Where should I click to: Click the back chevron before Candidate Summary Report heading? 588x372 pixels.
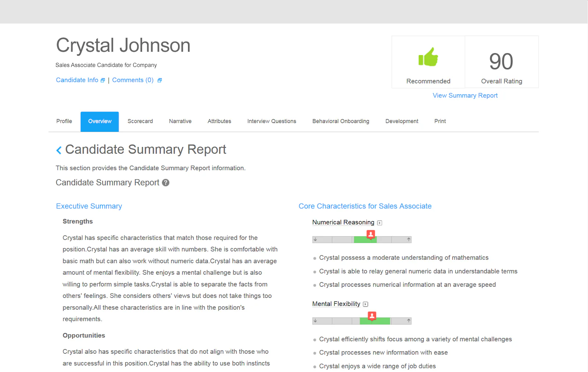click(x=59, y=150)
